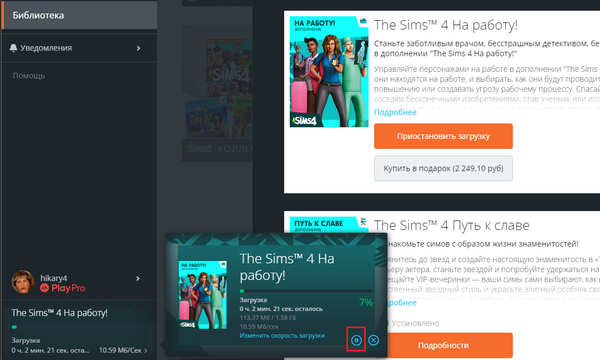The image size is (600, 360).
Task: Click Купить в подарок (2 249,10 руб) button
Action: (x=443, y=168)
